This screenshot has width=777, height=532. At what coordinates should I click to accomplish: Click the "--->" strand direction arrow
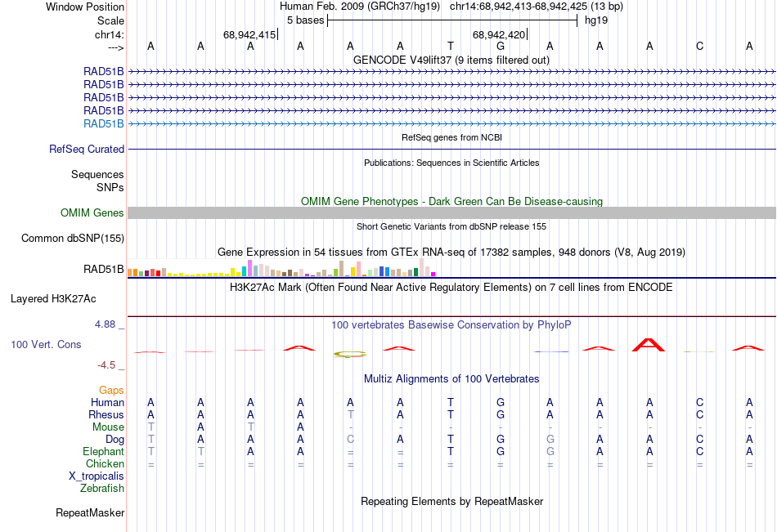coord(115,47)
